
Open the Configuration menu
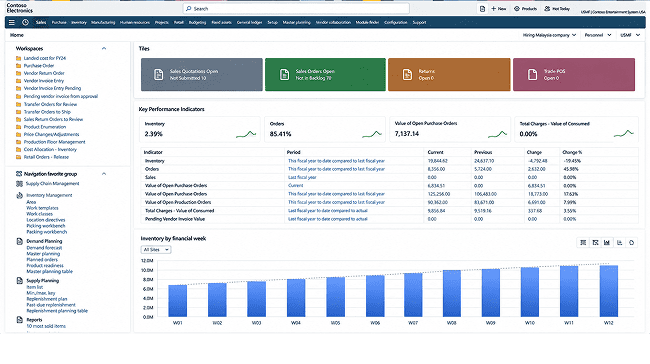tap(396, 22)
